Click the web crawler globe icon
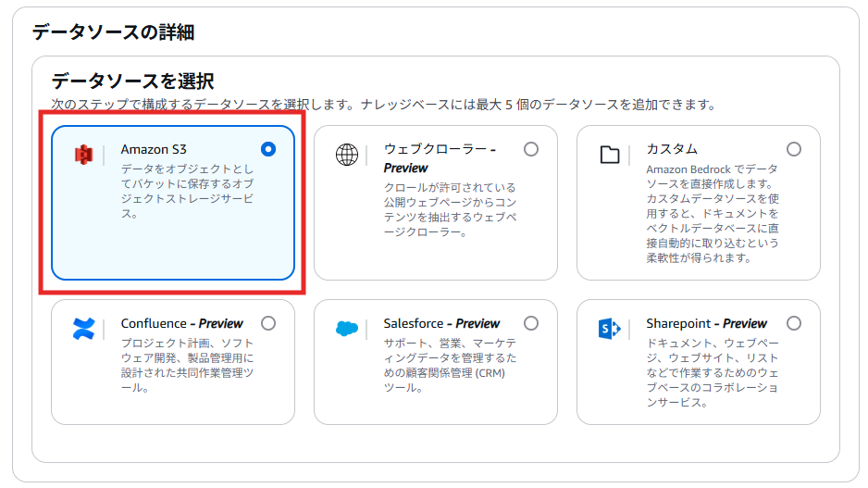 click(x=346, y=155)
